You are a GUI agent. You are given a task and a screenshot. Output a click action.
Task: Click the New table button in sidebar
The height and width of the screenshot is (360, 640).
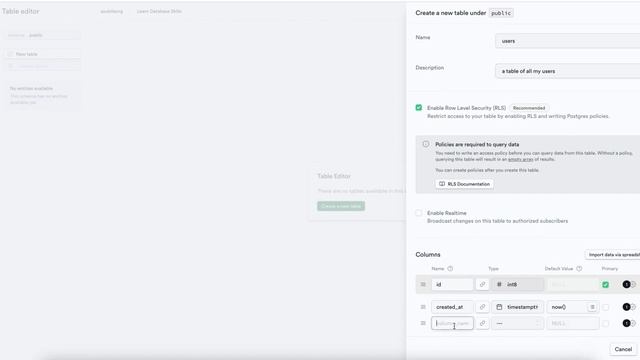[42, 54]
